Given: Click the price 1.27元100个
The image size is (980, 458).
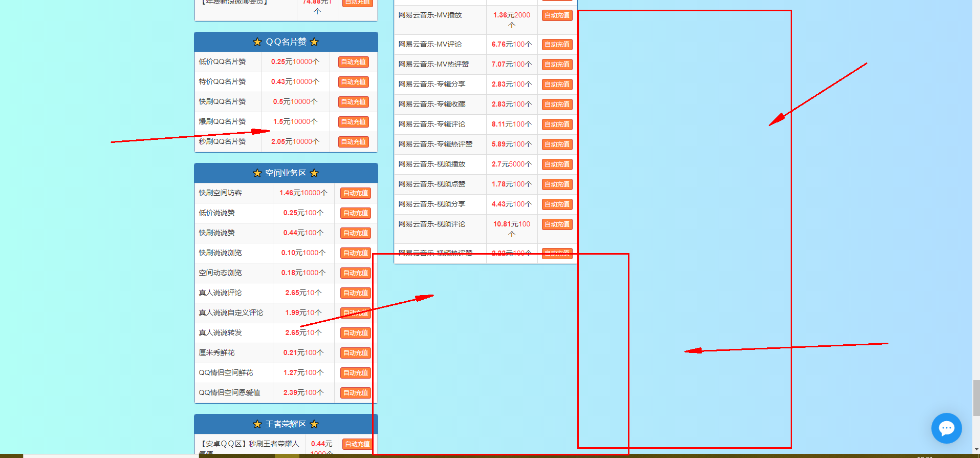Looking at the screenshot, I should click(x=303, y=372).
